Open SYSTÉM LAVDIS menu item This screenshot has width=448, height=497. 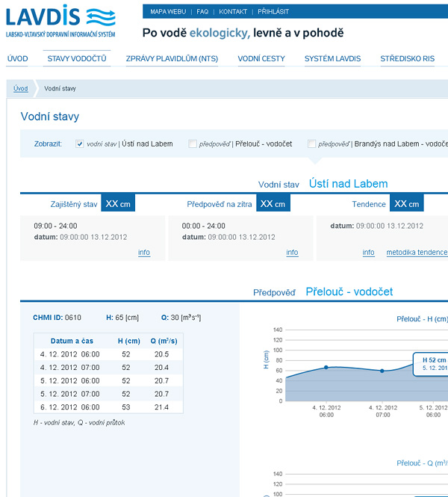click(333, 58)
